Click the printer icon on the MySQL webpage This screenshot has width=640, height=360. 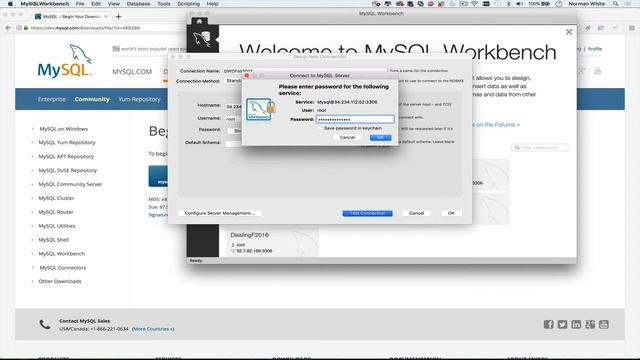pos(598,71)
